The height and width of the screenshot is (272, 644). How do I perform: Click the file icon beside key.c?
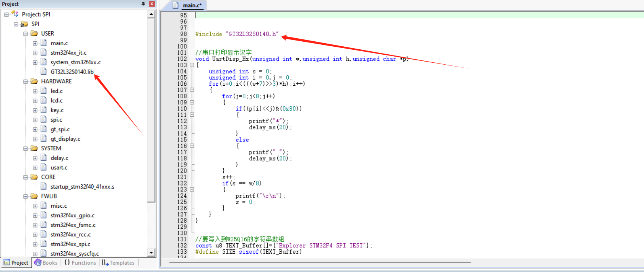click(x=44, y=110)
